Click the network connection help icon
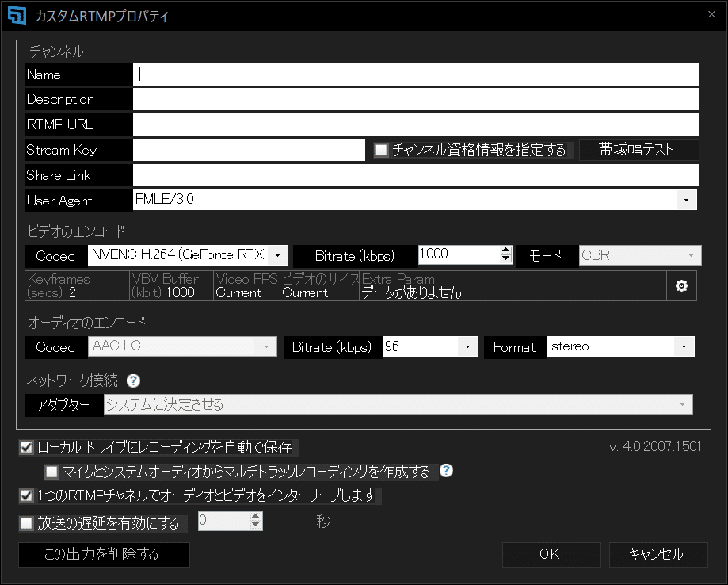The height and width of the screenshot is (585, 728). coord(133,381)
